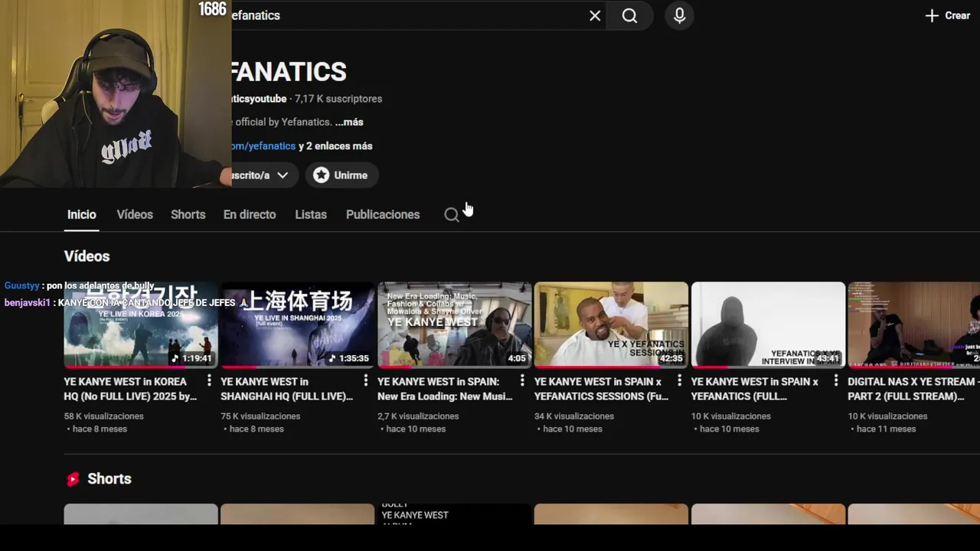Click the 42:35 duration badge
Image resolution: width=980 pixels, height=551 pixels.
tap(671, 358)
